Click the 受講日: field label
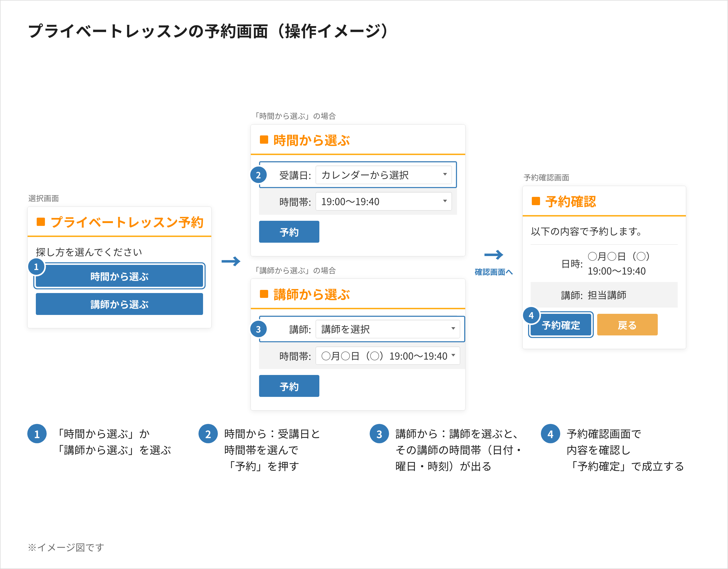728x569 pixels. click(x=295, y=175)
